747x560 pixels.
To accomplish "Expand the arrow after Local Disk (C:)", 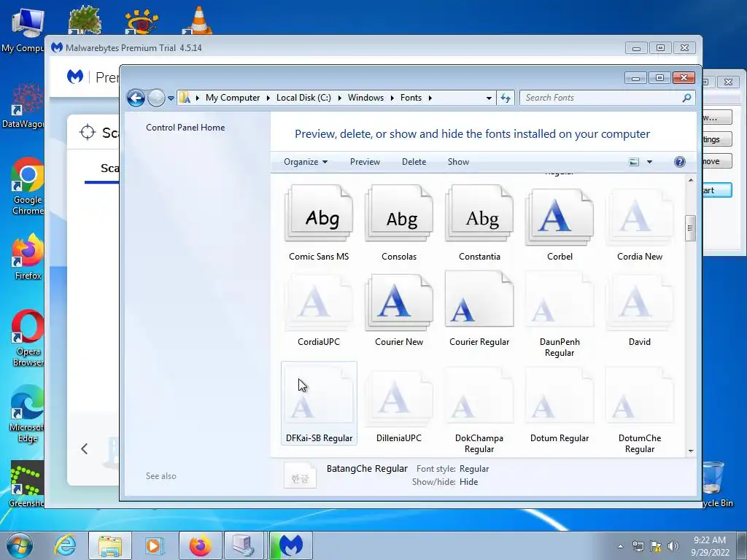I will (340, 98).
